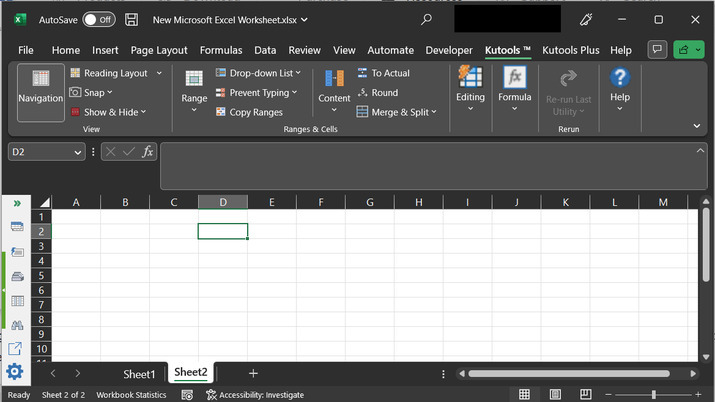715x402 pixels.
Task: Click the Accessibility Investigate status icon
Action: [212, 395]
